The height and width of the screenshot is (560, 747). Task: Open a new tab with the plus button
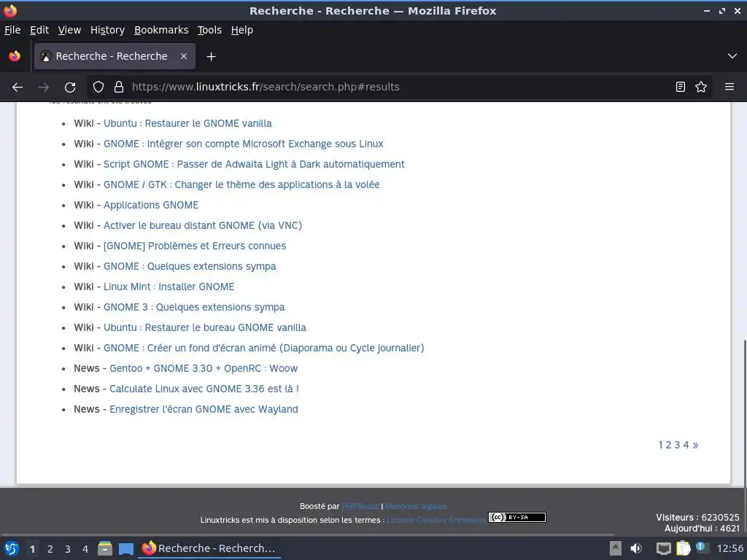tap(211, 57)
